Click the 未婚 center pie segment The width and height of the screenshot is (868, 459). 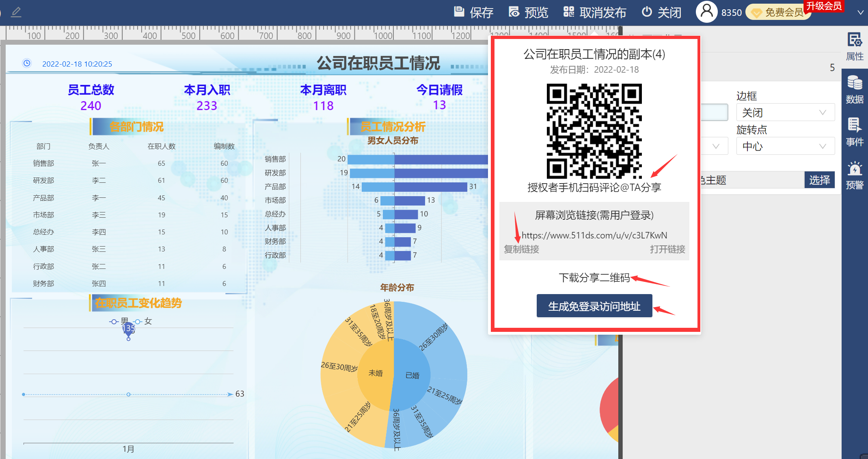pyautogui.click(x=375, y=373)
